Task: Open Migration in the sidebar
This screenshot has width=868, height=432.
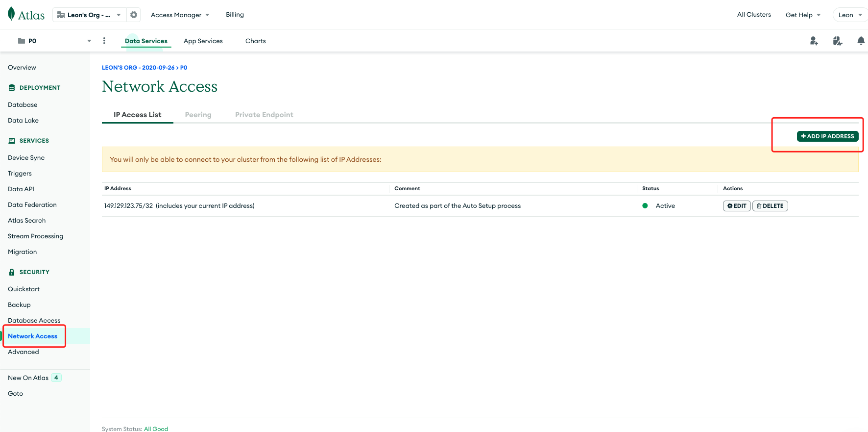Action: 22,252
